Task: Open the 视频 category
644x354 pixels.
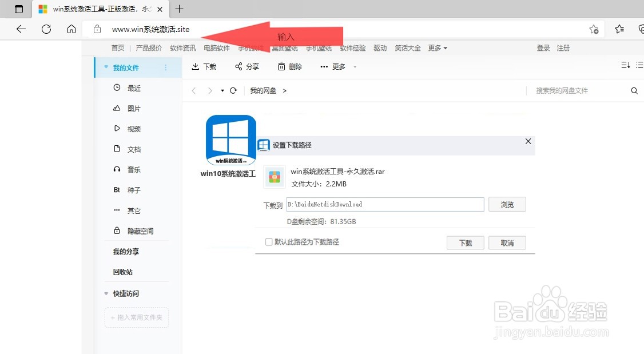Action: pos(134,129)
